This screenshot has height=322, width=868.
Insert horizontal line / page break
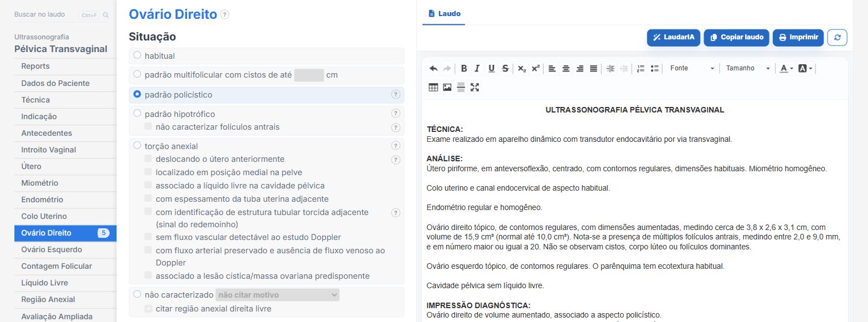461,87
